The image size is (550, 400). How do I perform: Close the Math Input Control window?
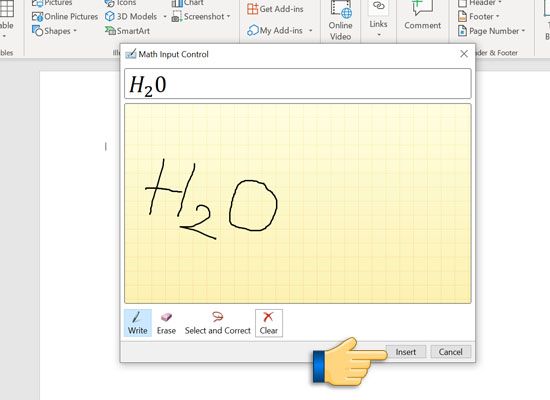tap(464, 54)
